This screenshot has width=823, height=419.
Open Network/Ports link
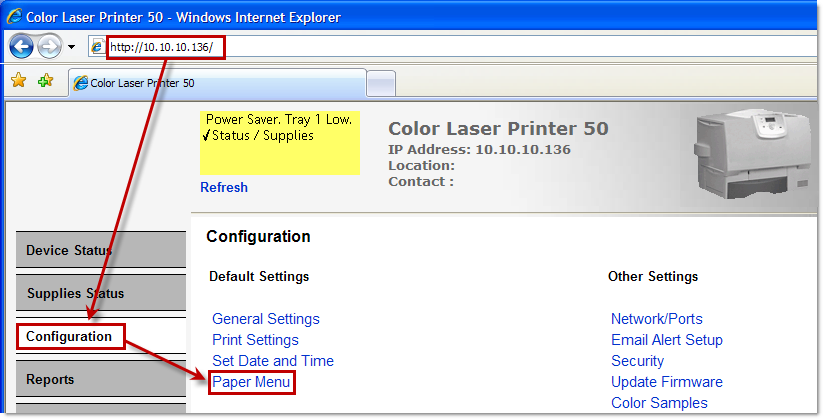(x=657, y=319)
